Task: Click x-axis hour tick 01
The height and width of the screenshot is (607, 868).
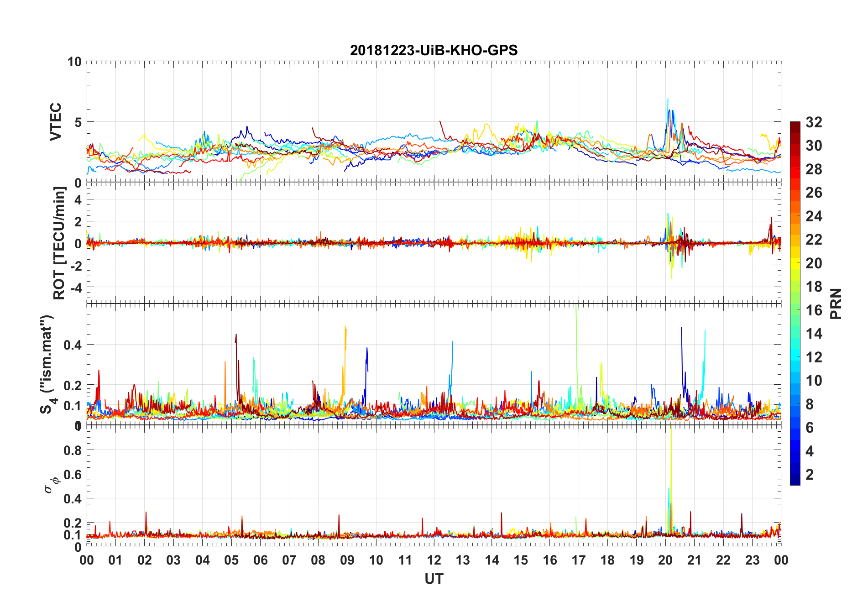Action: point(115,560)
